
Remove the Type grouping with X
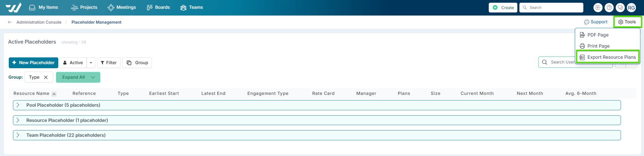click(x=46, y=77)
